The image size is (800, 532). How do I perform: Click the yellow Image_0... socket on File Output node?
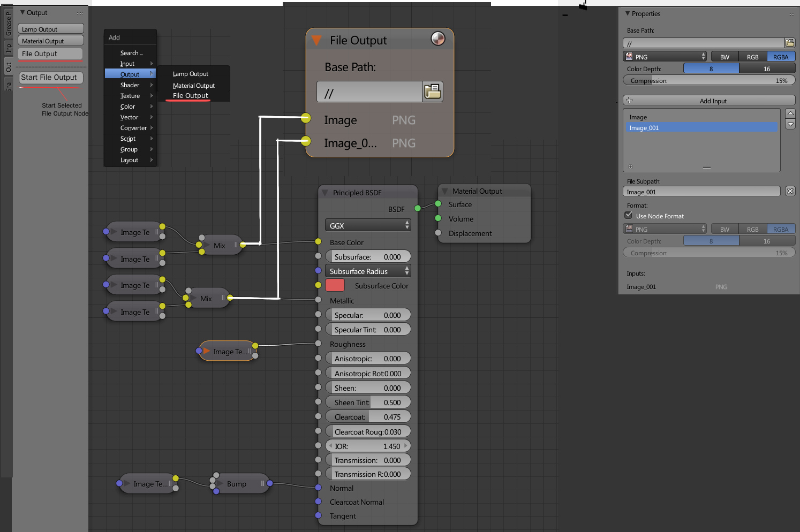tap(306, 141)
